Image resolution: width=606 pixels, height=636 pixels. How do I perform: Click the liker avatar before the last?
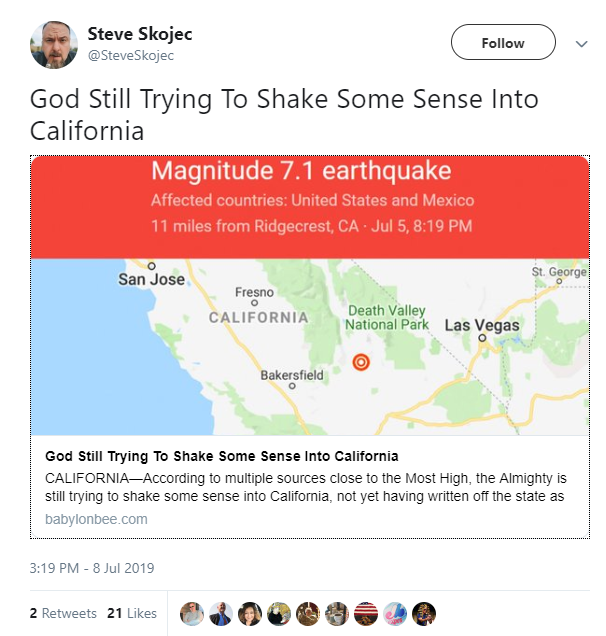(x=395, y=613)
